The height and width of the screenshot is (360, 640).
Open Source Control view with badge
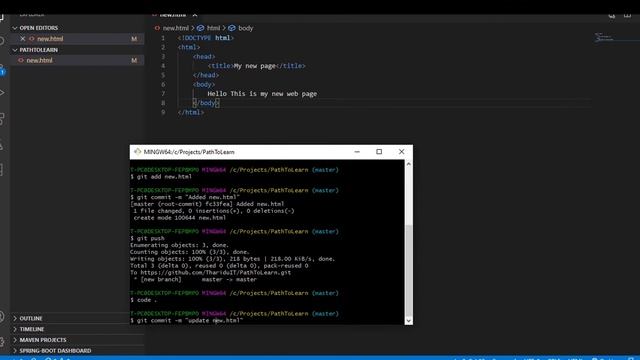pos(2,70)
